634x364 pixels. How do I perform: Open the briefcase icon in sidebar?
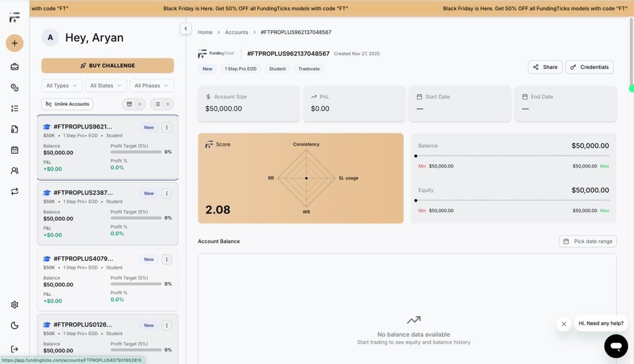click(14, 67)
